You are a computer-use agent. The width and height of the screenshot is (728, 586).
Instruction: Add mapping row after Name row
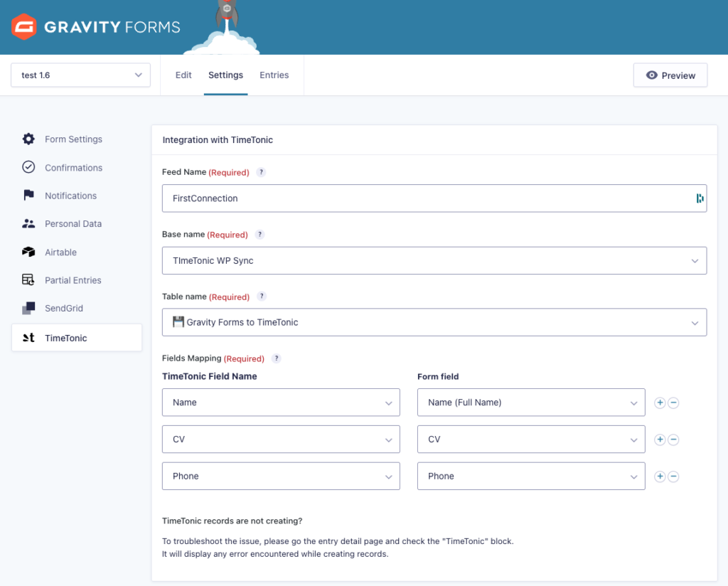[660, 403]
